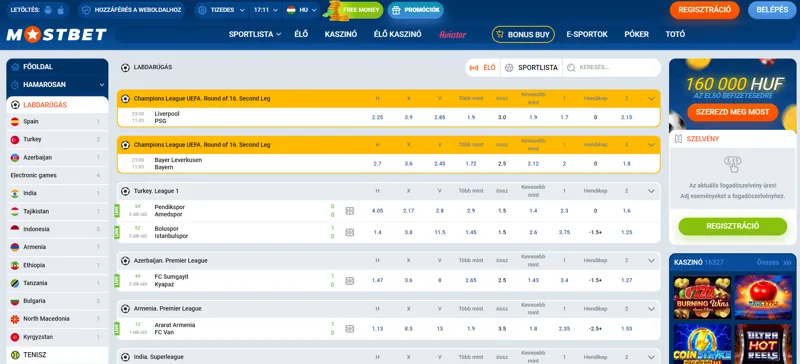Open the 17:11 time zone dropdown
The image size is (800, 364).
[x=266, y=10]
